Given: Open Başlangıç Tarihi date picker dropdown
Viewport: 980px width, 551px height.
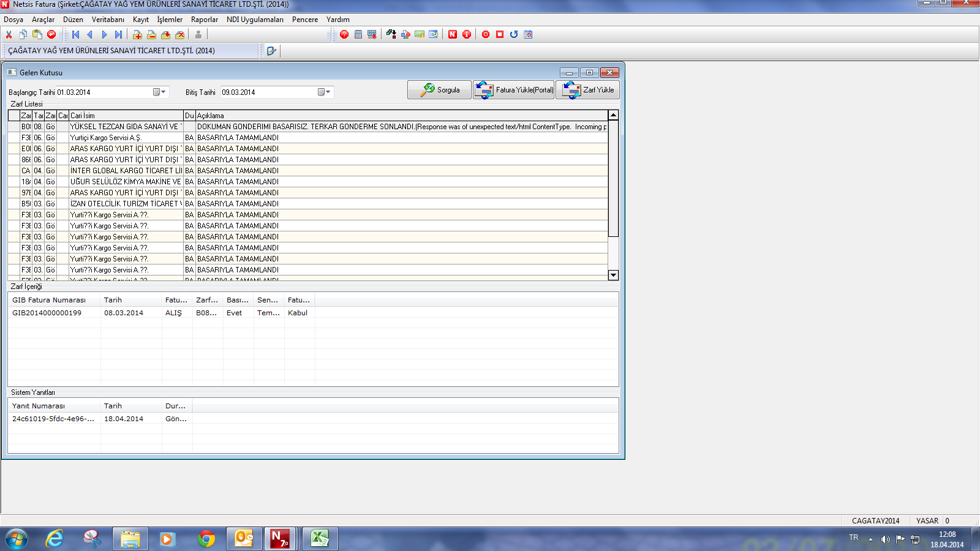Looking at the screenshot, I should coord(159,92).
